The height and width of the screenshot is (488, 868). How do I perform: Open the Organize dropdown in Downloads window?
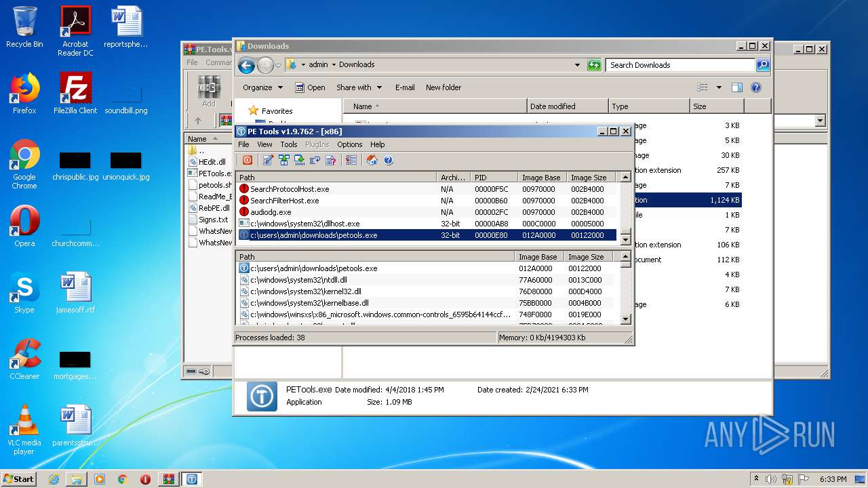262,87
